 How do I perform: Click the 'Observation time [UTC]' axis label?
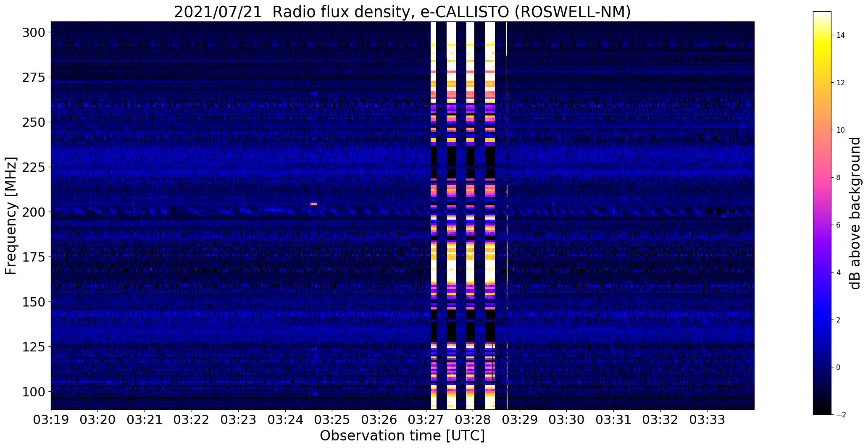[402, 436]
